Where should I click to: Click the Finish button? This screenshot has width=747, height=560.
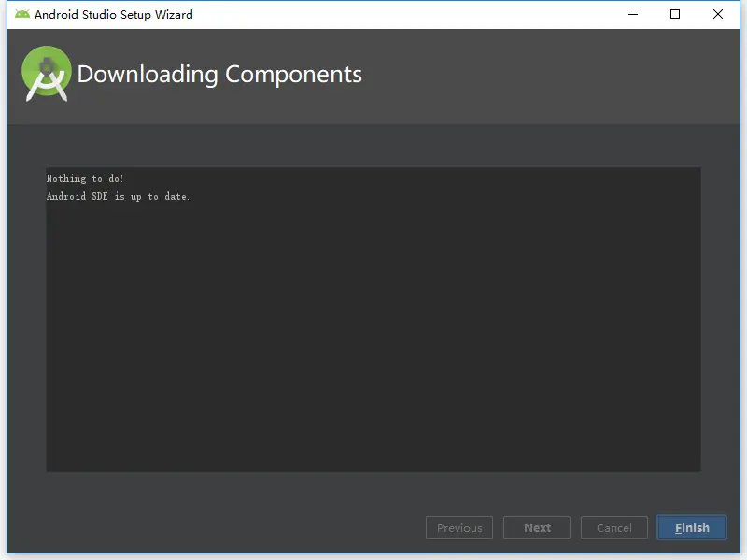pos(692,527)
